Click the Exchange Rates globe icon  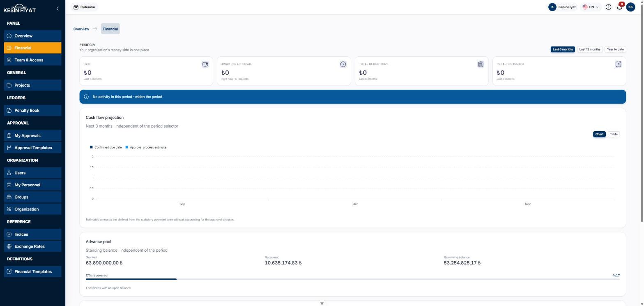9,246
